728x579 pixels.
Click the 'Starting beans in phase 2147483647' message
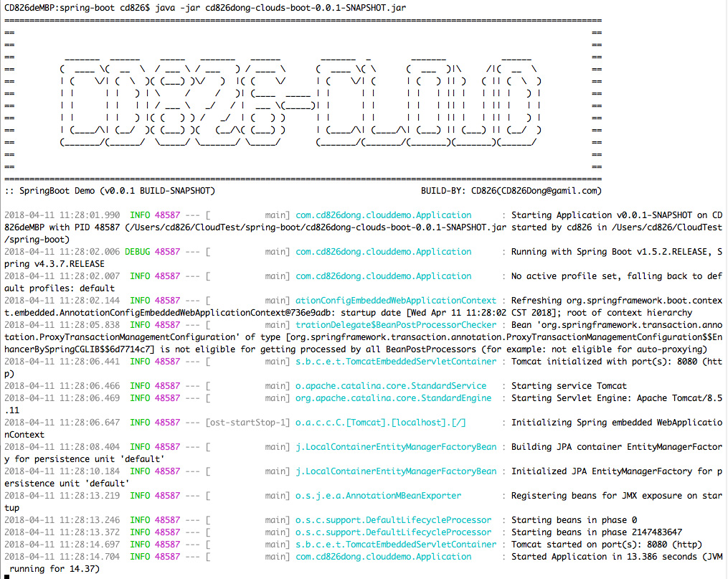tap(597, 532)
